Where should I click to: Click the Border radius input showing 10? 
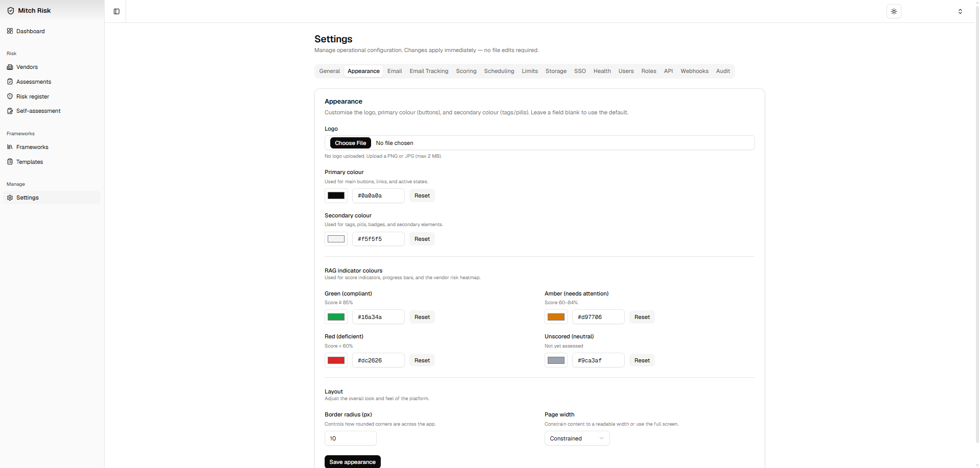[351, 438]
